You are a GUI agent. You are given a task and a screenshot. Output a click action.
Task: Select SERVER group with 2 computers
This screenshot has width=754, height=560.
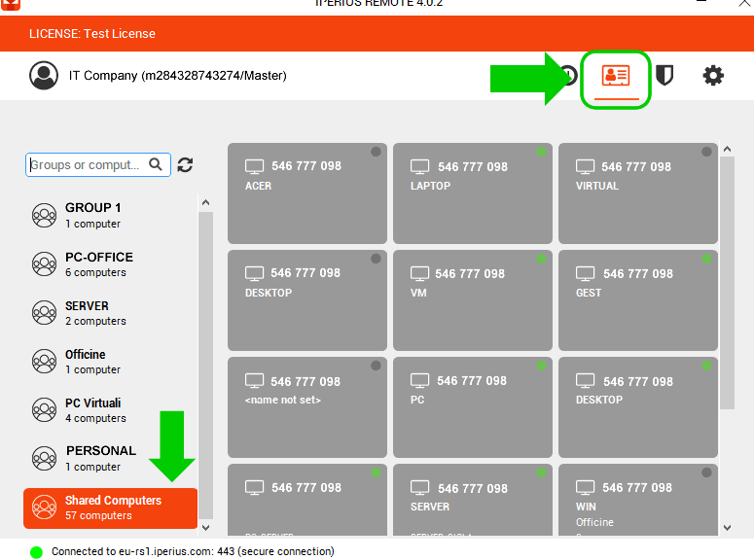tap(110, 312)
